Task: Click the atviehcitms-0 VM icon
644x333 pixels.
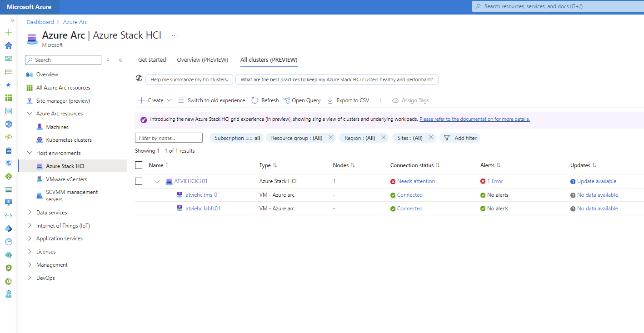Action: (180, 195)
